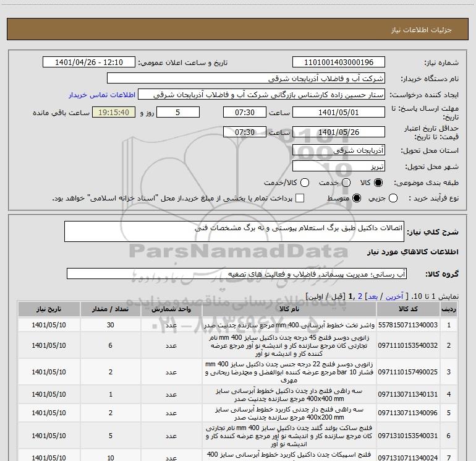
Task: Click item name واشر تخت خطوط آبرسانی
Action: [289, 325]
